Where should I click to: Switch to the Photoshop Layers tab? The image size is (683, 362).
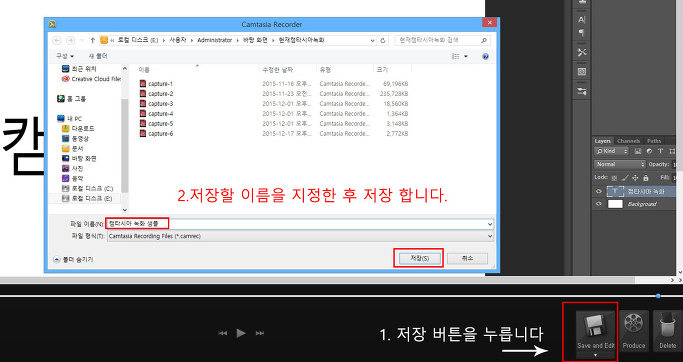click(x=603, y=141)
